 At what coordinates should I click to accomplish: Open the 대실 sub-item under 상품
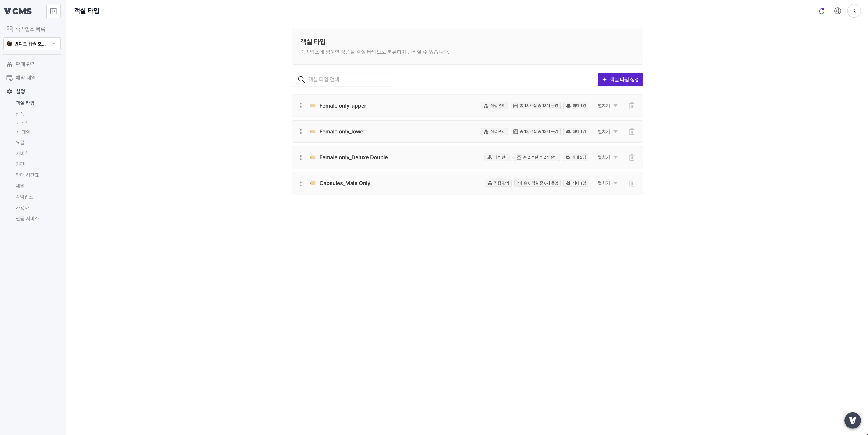point(26,132)
